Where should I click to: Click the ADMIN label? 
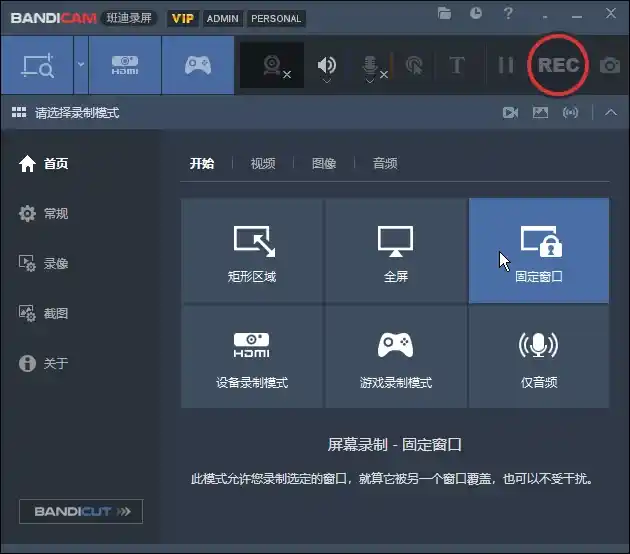click(x=223, y=18)
